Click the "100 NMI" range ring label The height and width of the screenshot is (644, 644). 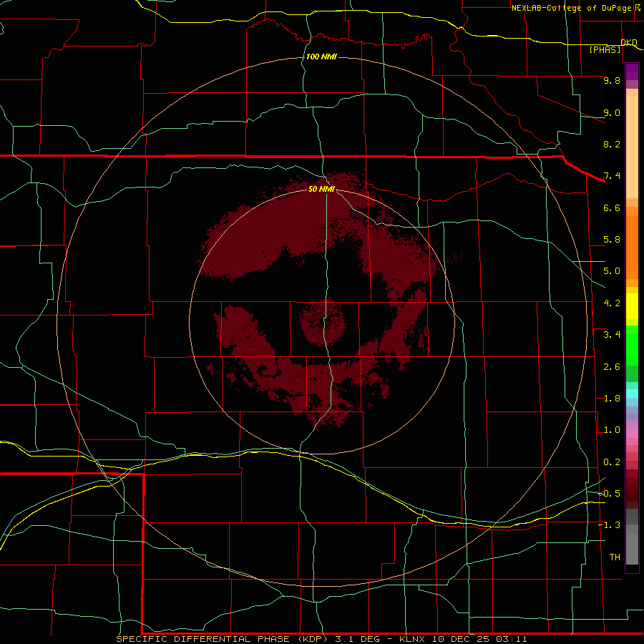pyautogui.click(x=321, y=57)
